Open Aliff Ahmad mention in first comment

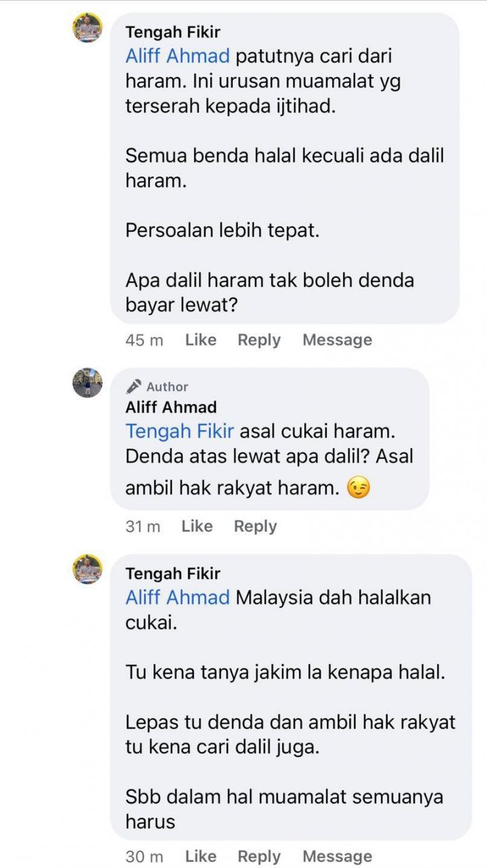(178, 56)
